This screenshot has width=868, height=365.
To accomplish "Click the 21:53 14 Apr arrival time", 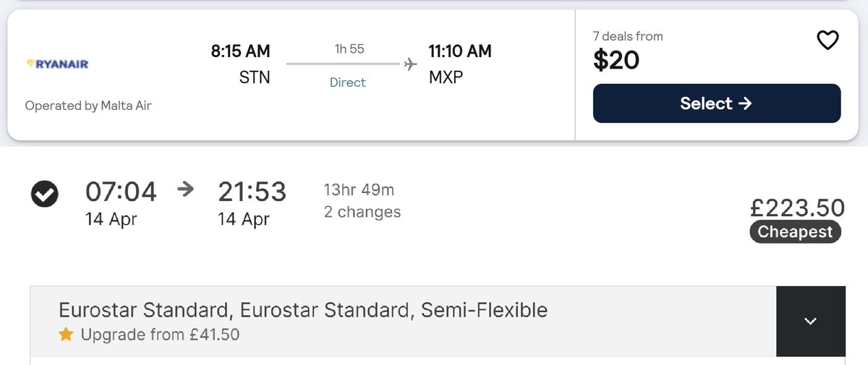I will coord(252,192).
